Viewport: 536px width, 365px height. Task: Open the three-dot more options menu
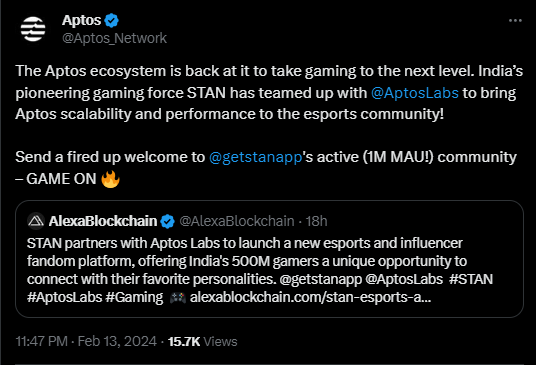tap(515, 21)
